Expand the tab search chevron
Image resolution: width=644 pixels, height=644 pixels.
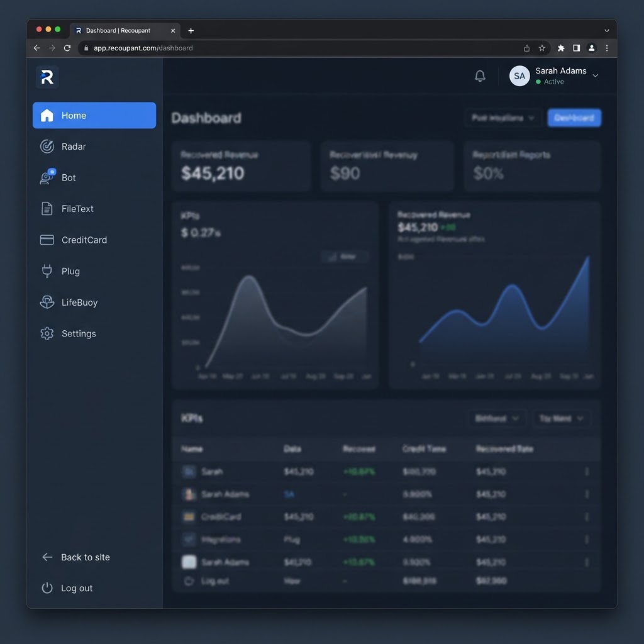point(607,31)
